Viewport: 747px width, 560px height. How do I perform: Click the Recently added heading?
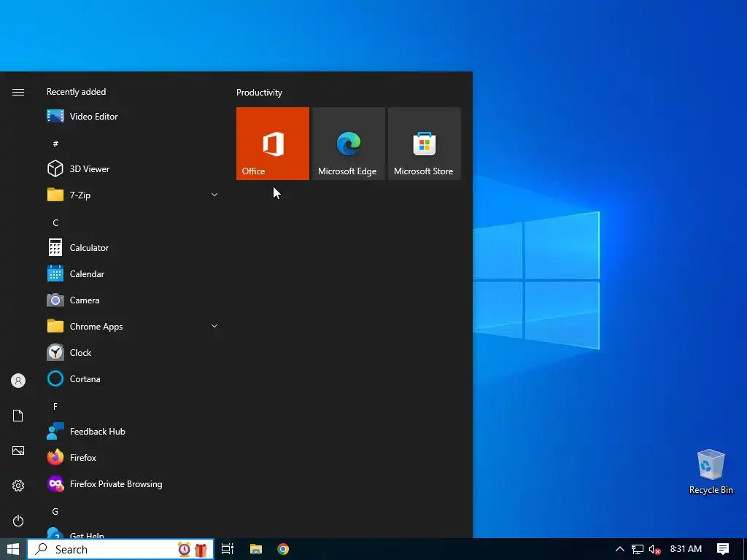click(x=76, y=91)
